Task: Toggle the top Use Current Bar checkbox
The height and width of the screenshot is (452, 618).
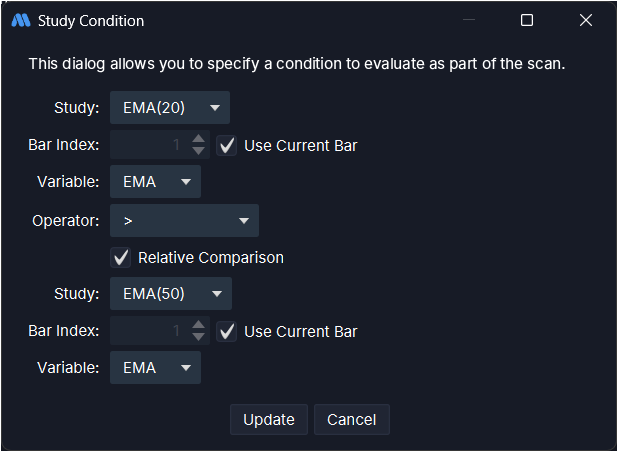Action: [x=228, y=145]
